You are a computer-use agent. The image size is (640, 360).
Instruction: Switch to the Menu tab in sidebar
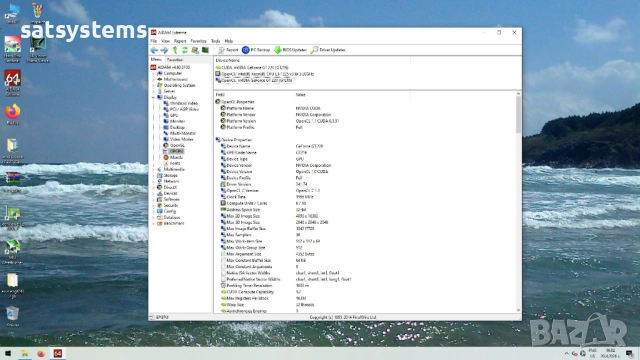coord(156,60)
